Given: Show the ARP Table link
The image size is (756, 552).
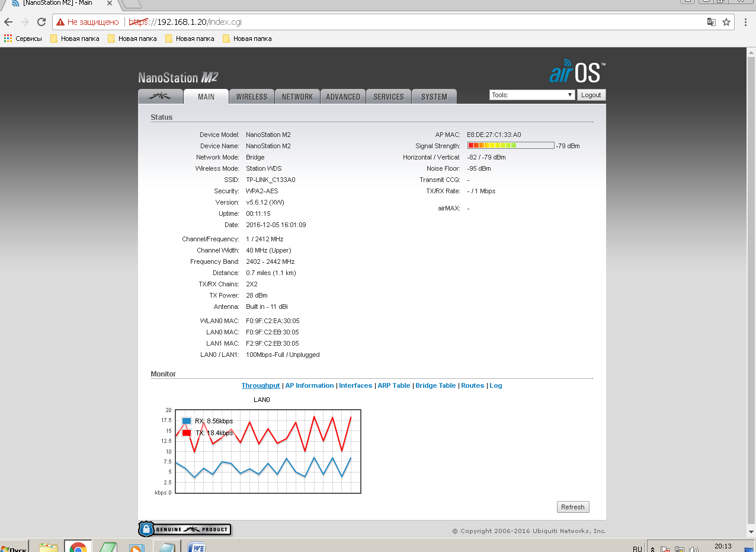Looking at the screenshot, I should point(394,385).
